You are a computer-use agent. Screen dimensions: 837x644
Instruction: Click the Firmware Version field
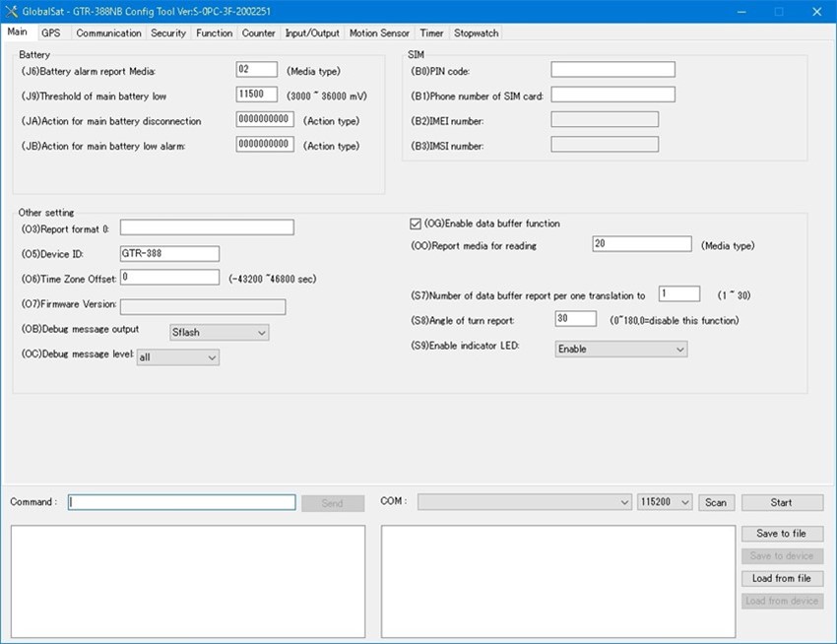[203, 307]
